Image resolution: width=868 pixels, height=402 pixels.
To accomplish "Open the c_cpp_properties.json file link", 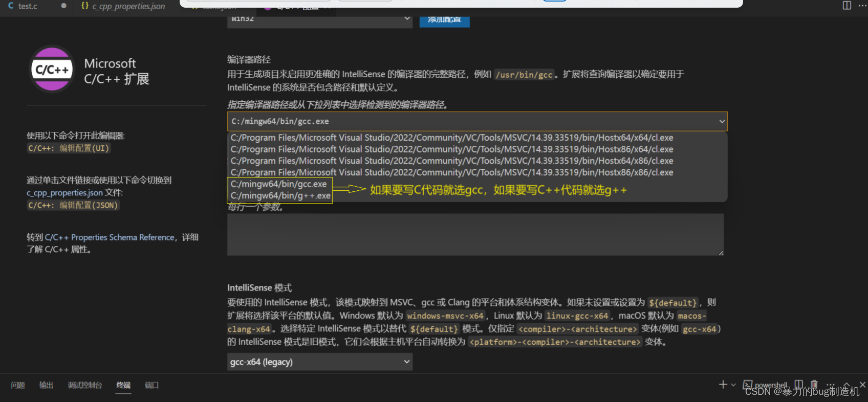I will click(64, 193).
